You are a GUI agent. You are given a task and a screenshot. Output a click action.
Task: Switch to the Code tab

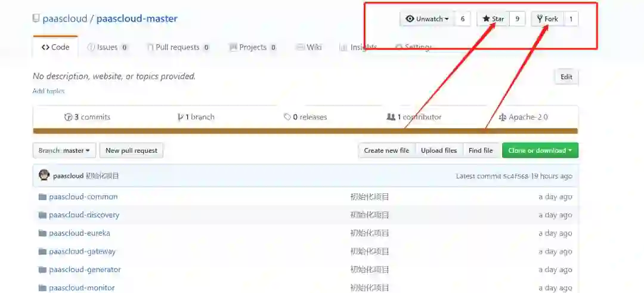55,47
